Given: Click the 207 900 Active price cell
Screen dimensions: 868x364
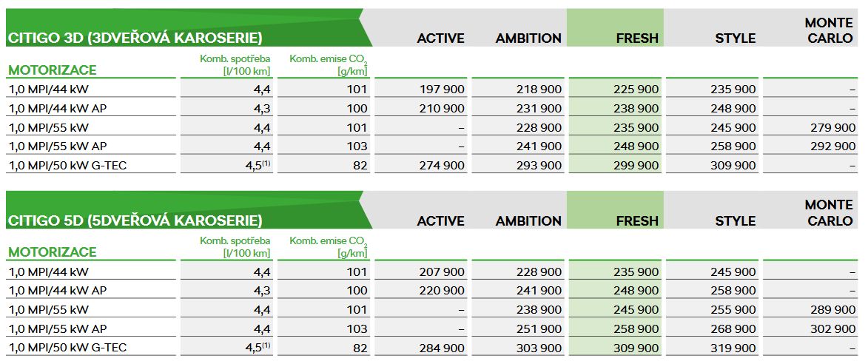Looking at the screenshot, I should click(442, 272).
